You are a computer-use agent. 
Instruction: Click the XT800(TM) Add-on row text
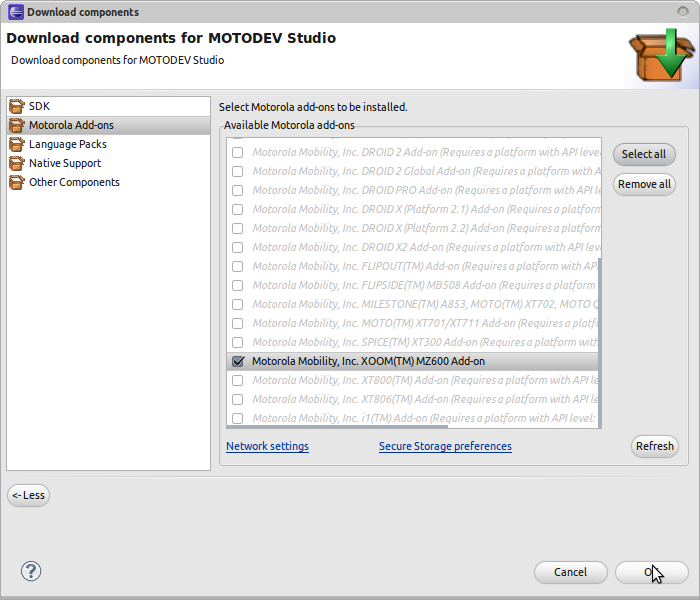[425, 380]
